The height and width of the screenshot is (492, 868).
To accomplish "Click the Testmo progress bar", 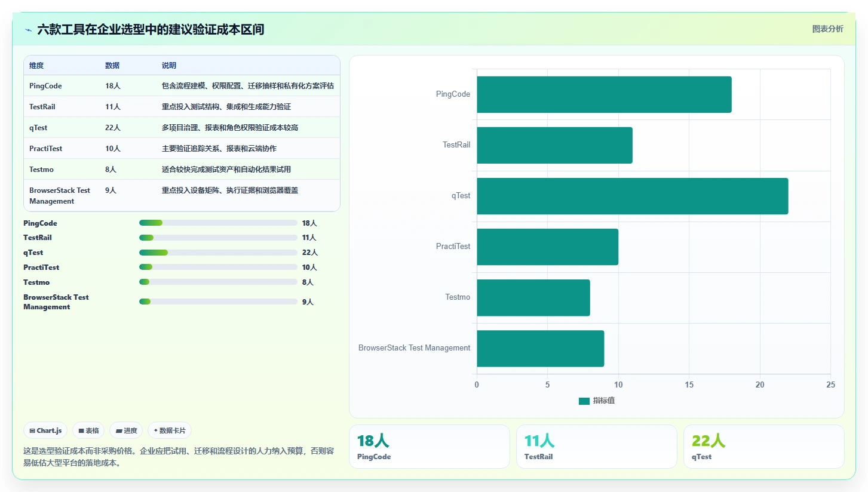I will click(x=218, y=282).
